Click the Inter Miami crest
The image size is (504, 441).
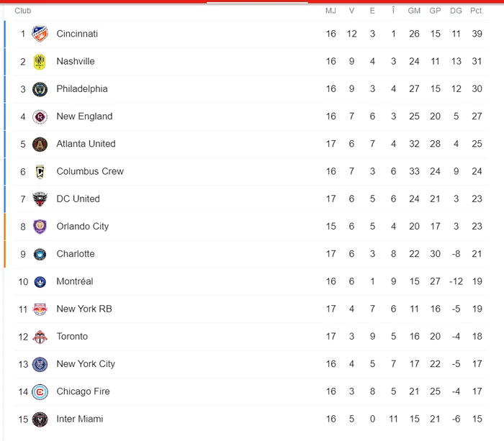(x=40, y=419)
